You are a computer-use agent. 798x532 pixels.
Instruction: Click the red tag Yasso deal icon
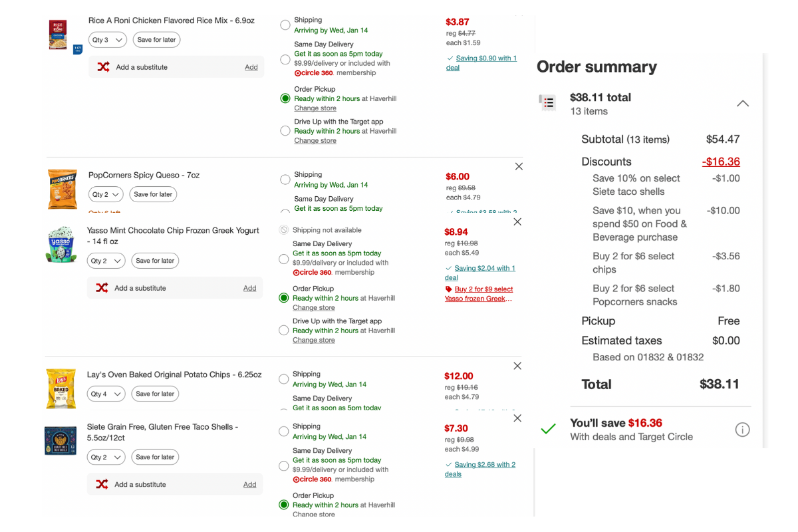[449, 289]
